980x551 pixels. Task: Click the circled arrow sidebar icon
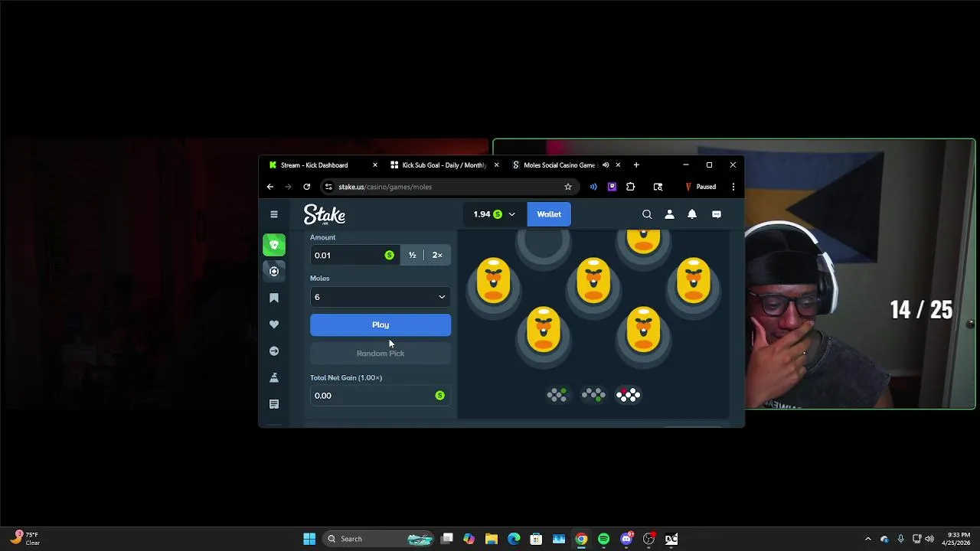(x=274, y=351)
